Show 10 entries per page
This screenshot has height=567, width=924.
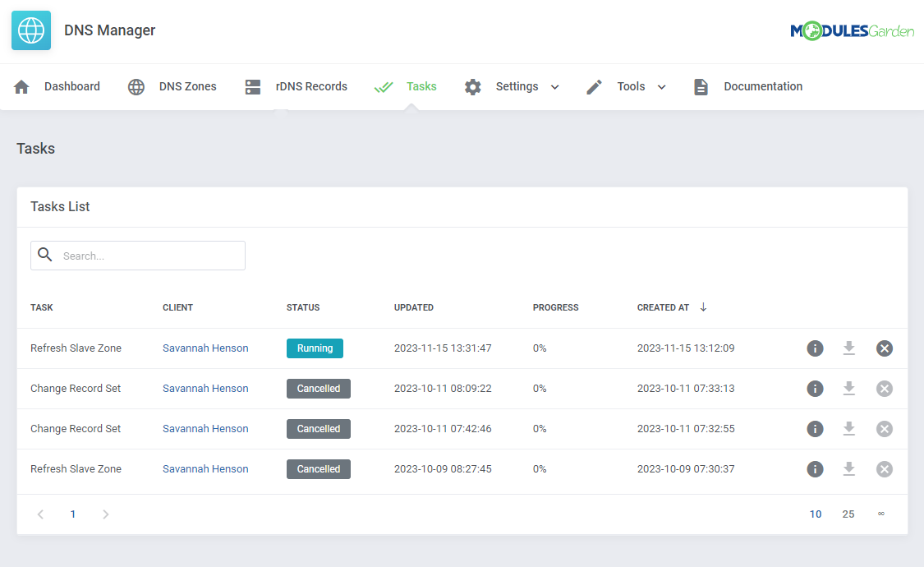pos(816,514)
